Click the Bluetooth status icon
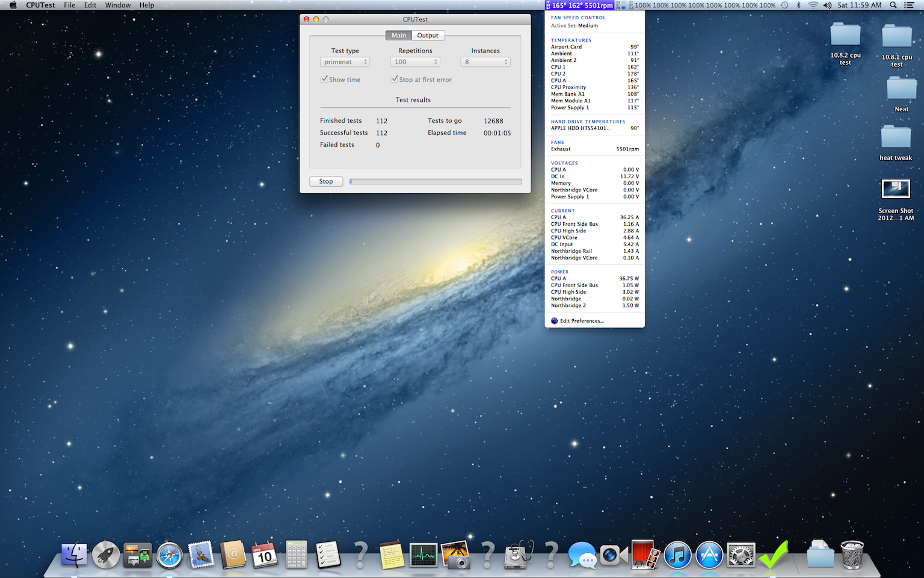The height and width of the screenshot is (578, 924). 799,5
